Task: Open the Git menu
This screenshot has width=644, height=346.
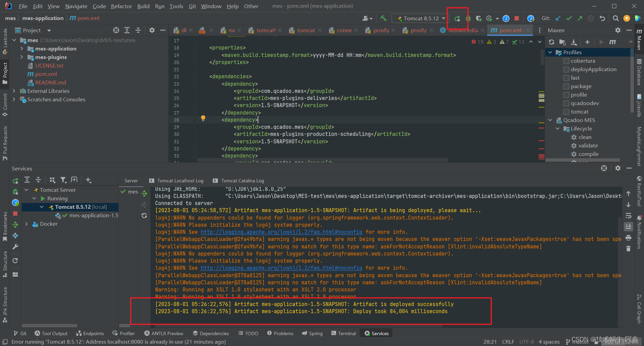Action: coord(192,6)
